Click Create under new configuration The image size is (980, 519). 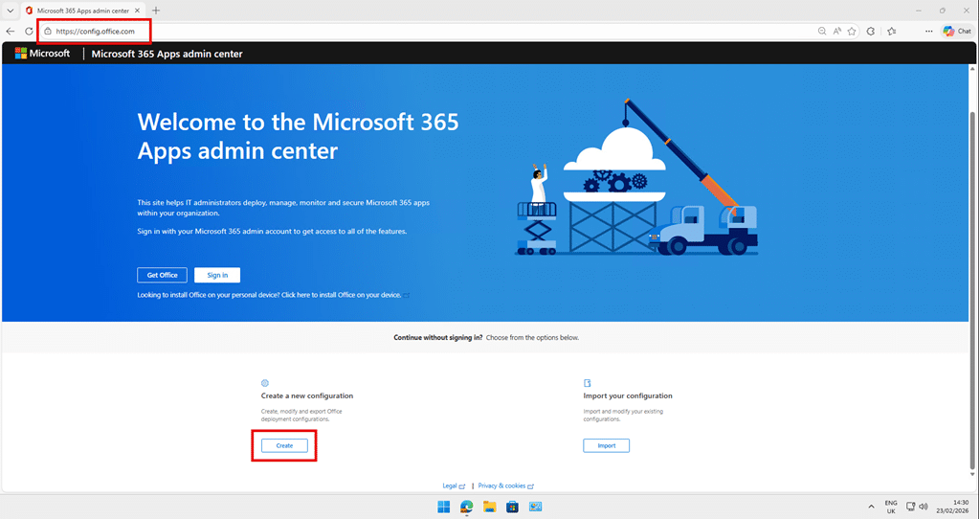point(284,445)
